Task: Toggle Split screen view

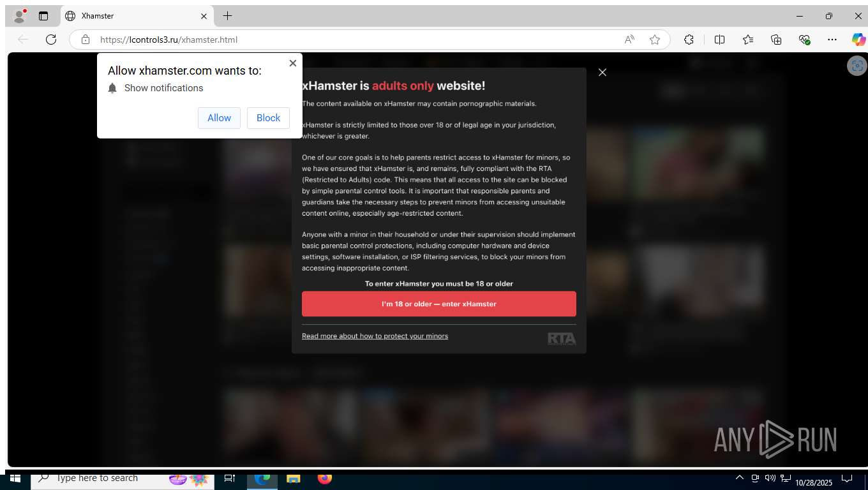Action: [719, 40]
